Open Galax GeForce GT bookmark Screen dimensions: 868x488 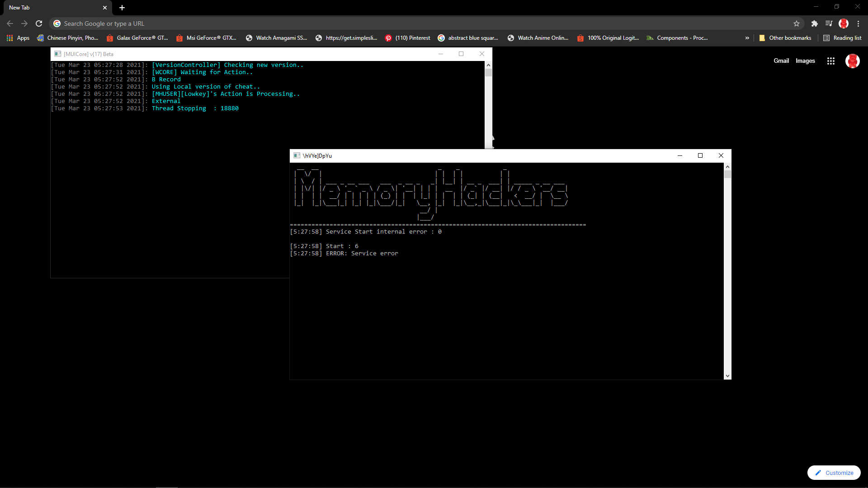[x=137, y=38]
